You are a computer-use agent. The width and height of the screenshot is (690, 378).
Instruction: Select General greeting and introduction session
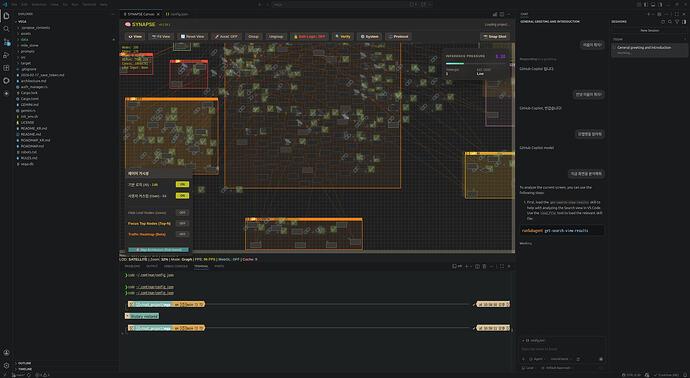(649, 50)
